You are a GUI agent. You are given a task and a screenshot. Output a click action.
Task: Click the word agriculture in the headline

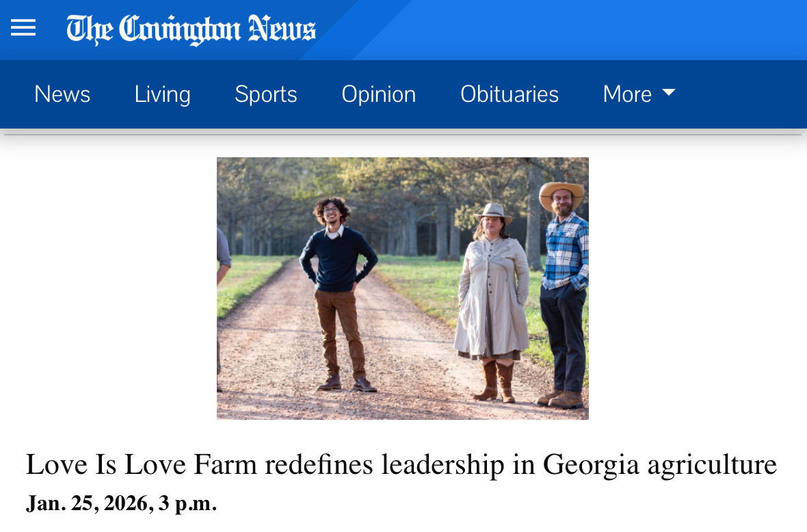[x=713, y=465]
